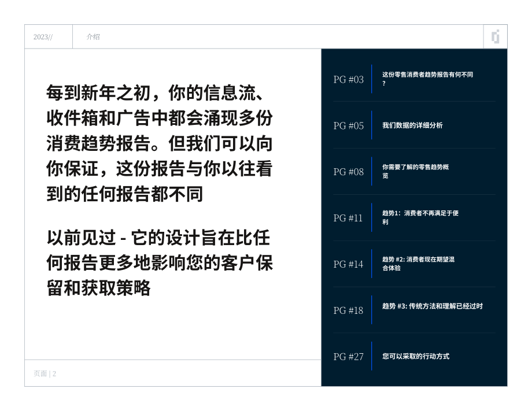The width and height of the screenshot is (532, 411).
Task: Open the 'PG #03' contents entry
Action: point(349,79)
